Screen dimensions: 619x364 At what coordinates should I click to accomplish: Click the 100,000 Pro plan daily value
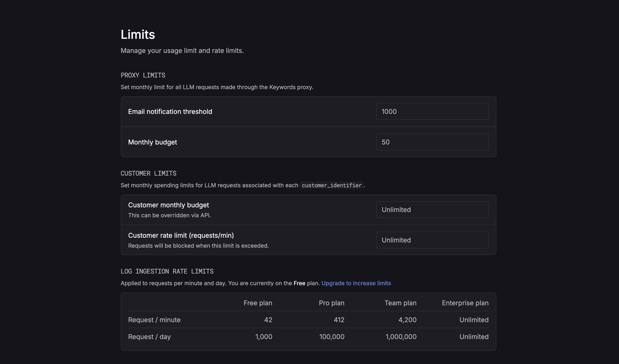click(332, 337)
